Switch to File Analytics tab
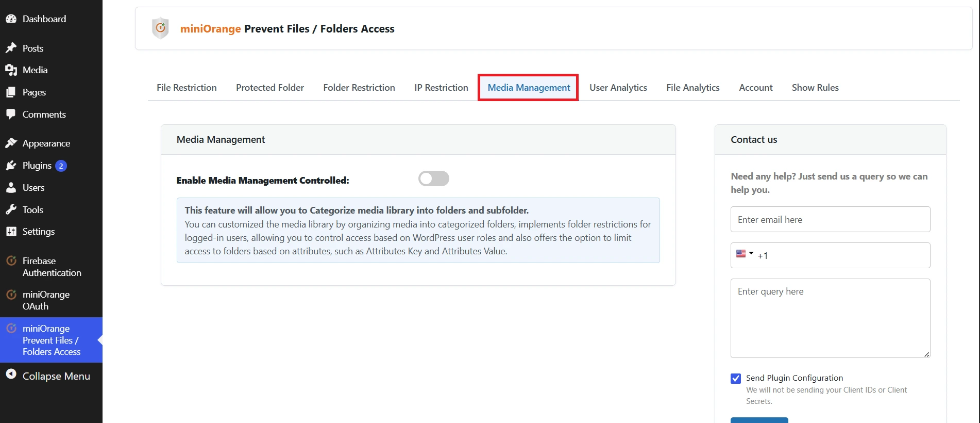Image resolution: width=980 pixels, height=423 pixels. pyautogui.click(x=693, y=88)
